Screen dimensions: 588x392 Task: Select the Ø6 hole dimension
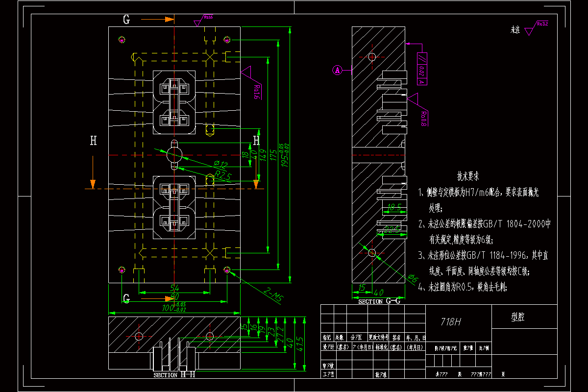click(x=413, y=278)
